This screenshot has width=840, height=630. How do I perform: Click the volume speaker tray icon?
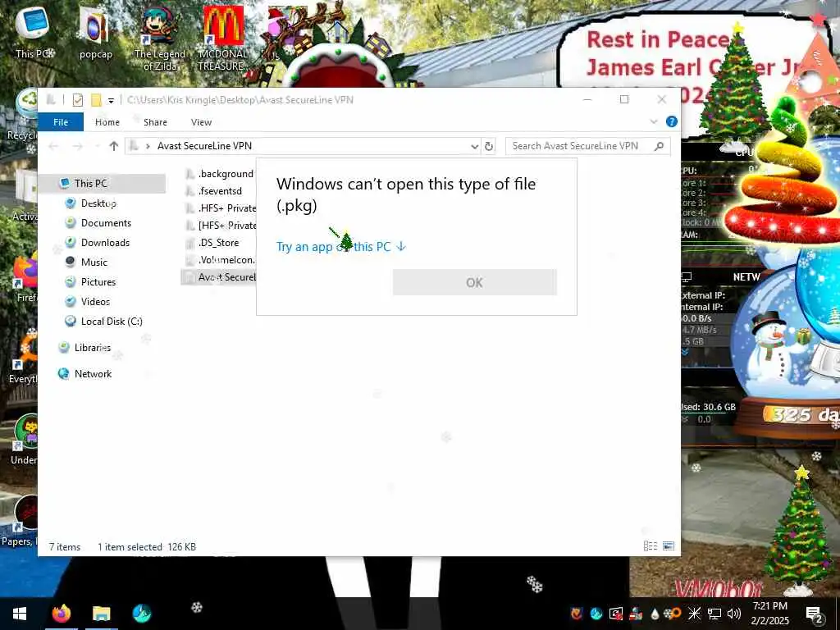pos(734,614)
